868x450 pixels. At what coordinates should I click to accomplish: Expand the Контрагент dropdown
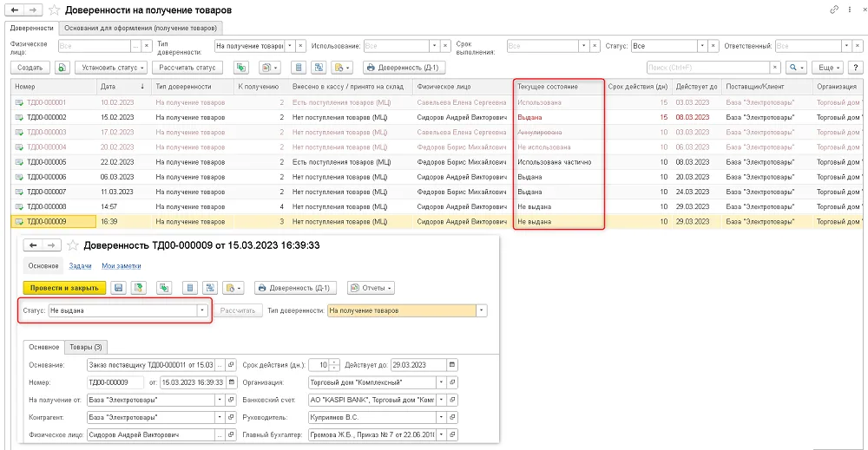(220, 417)
